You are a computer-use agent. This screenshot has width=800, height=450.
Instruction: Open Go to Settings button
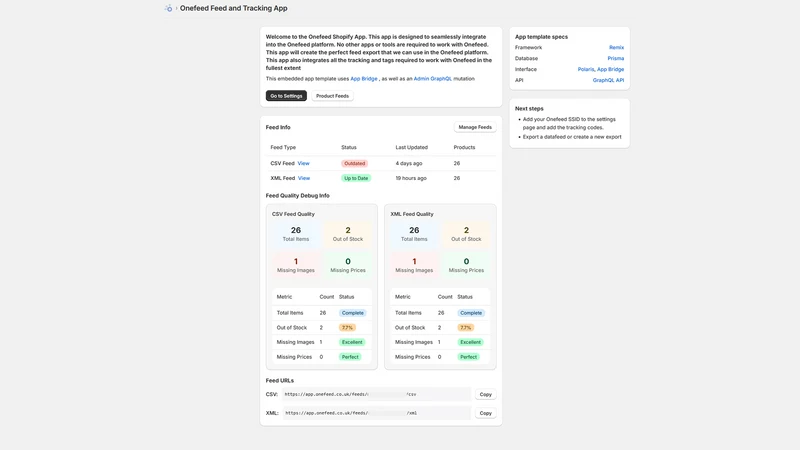point(286,96)
